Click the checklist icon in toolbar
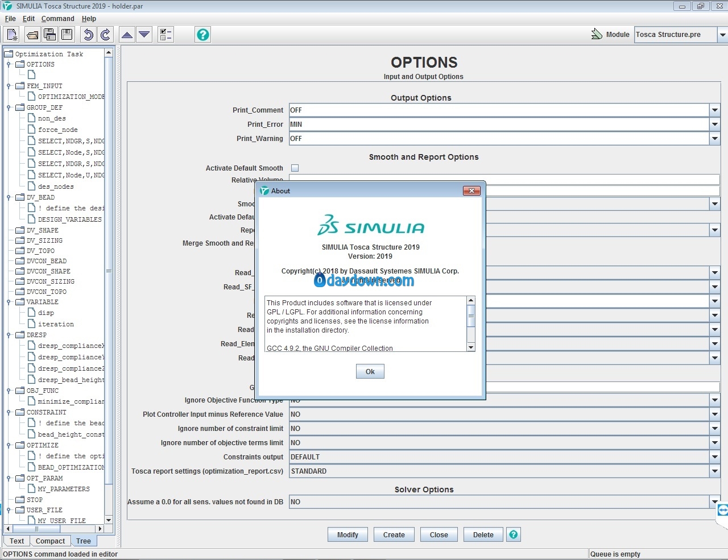 click(166, 35)
